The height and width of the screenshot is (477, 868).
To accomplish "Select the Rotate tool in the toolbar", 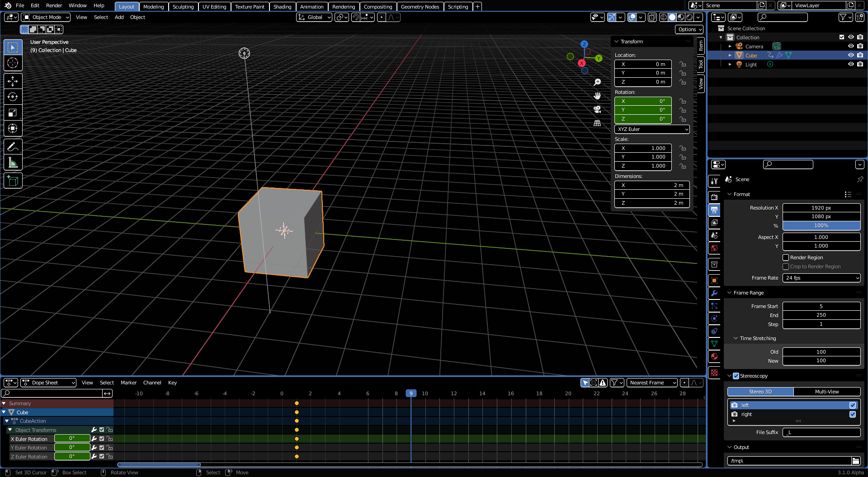I will click(13, 97).
